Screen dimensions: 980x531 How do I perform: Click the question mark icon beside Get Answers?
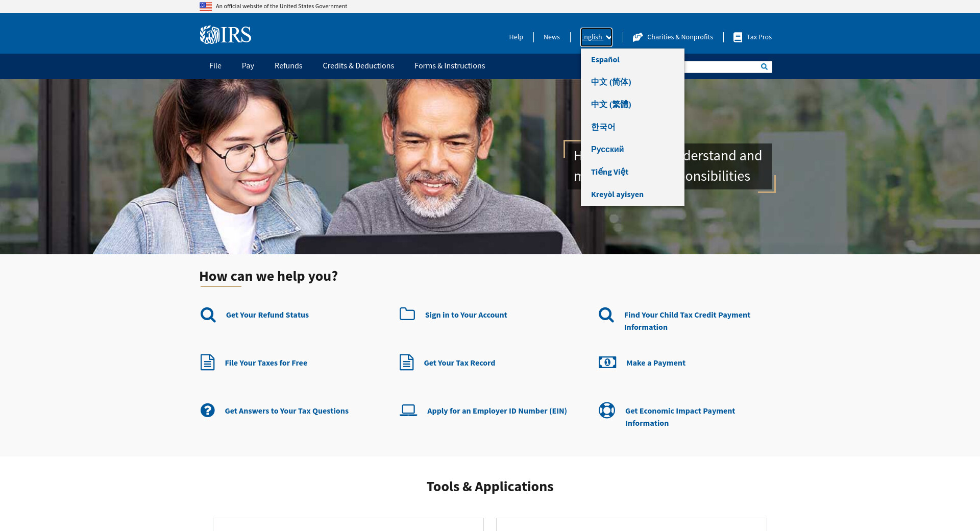[x=207, y=411]
